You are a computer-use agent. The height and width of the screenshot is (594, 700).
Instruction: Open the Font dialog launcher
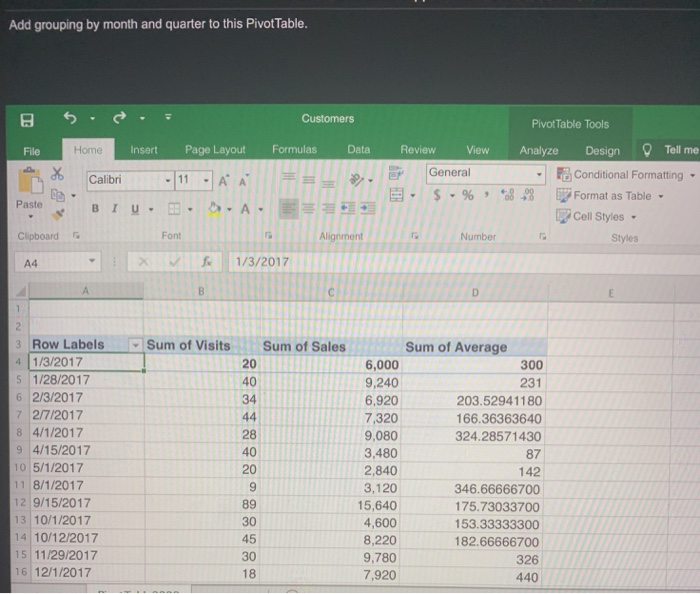[268, 235]
